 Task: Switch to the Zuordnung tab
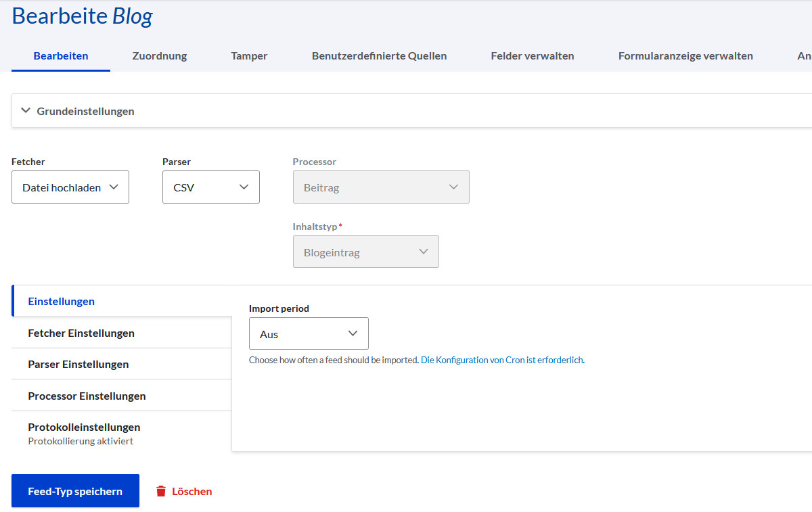[159, 56]
